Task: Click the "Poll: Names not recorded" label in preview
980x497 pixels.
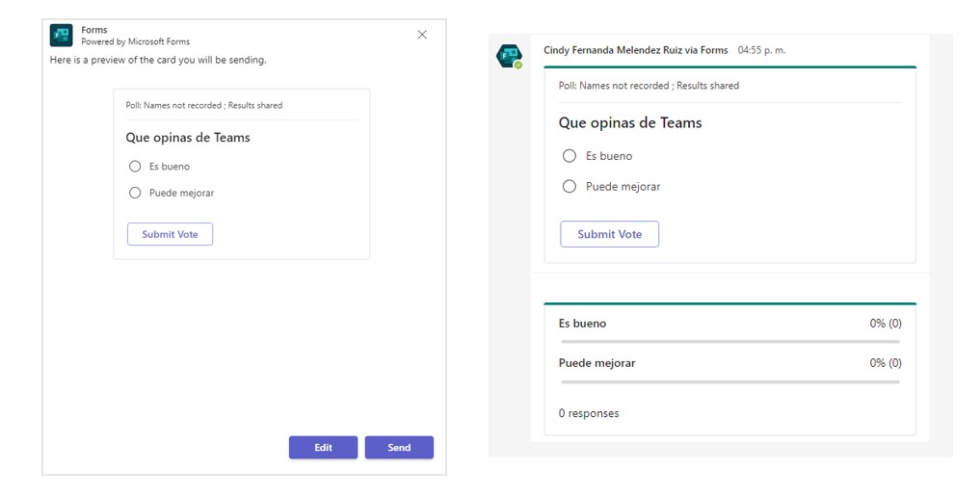Action: [203, 105]
